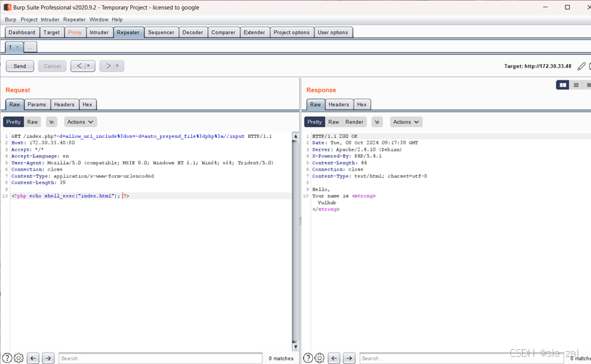Switch to the Extender tab

coord(255,33)
